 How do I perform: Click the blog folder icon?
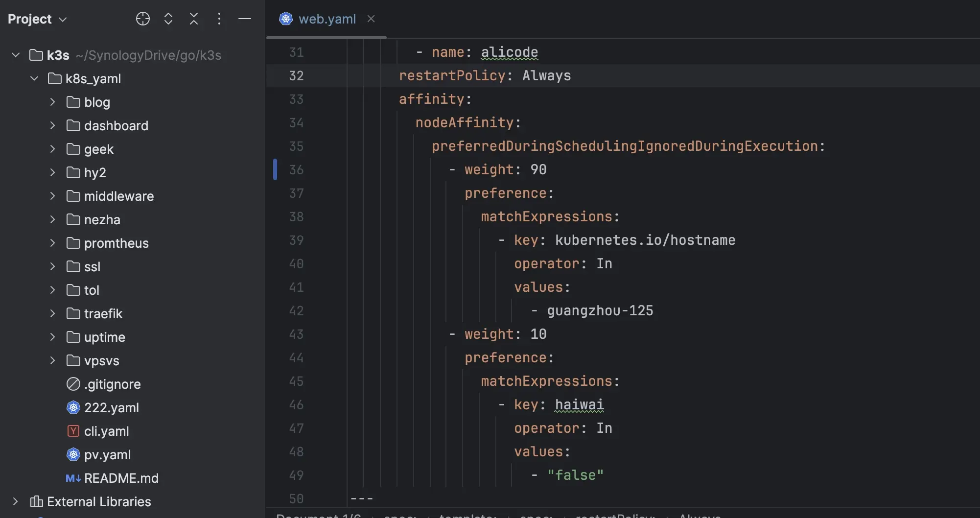click(73, 102)
